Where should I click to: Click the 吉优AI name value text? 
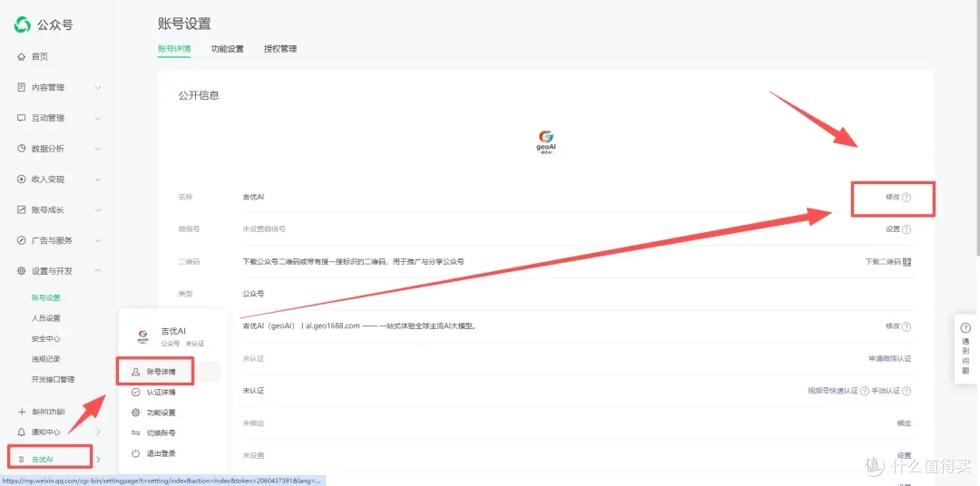point(254,197)
